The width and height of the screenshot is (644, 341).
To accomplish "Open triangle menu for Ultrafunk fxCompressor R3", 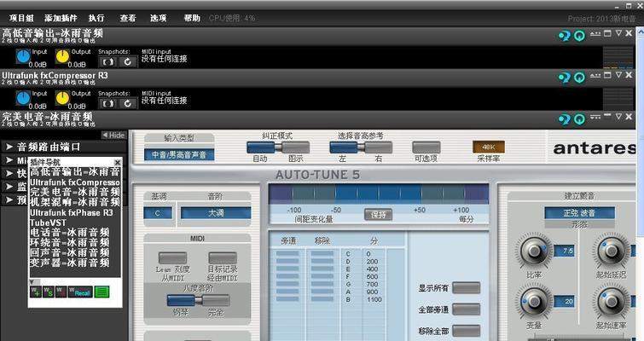I will [x=618, y=75].
